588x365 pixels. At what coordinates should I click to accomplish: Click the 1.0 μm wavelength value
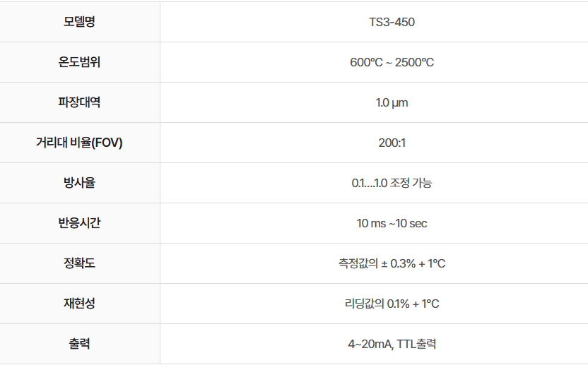click(x=392, y=102)
